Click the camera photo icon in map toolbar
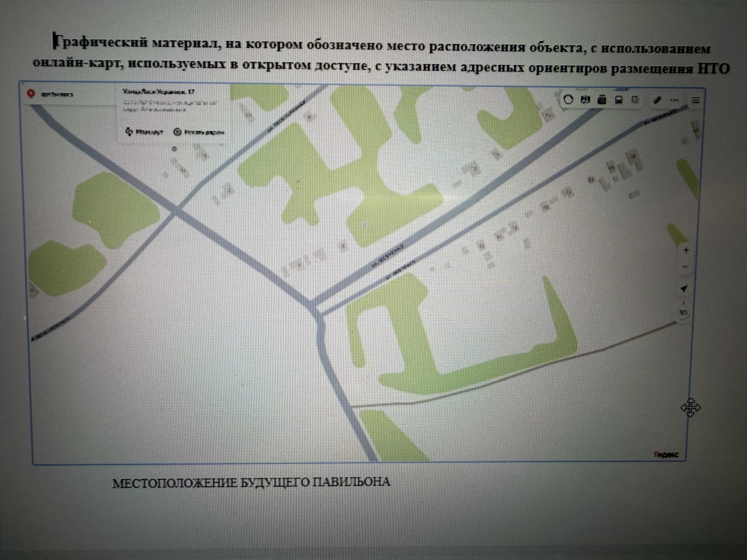This screenshot has height=560, width=747. click(602, 100)
